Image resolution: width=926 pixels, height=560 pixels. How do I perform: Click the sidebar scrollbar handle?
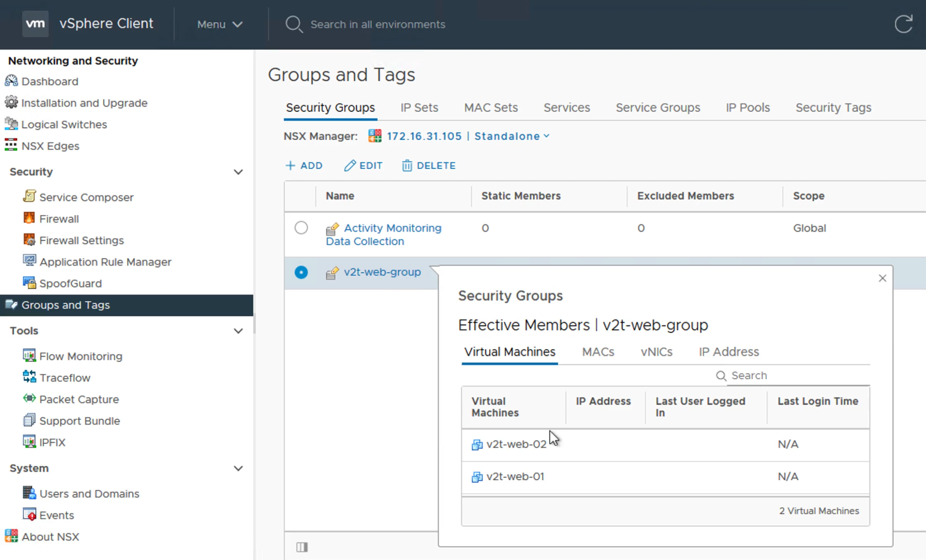(254, 324)
